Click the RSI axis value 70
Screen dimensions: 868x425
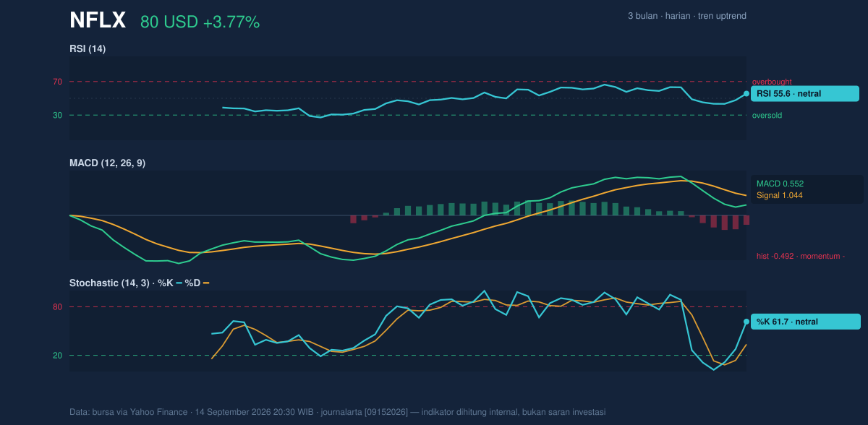(x=57, y=82)
